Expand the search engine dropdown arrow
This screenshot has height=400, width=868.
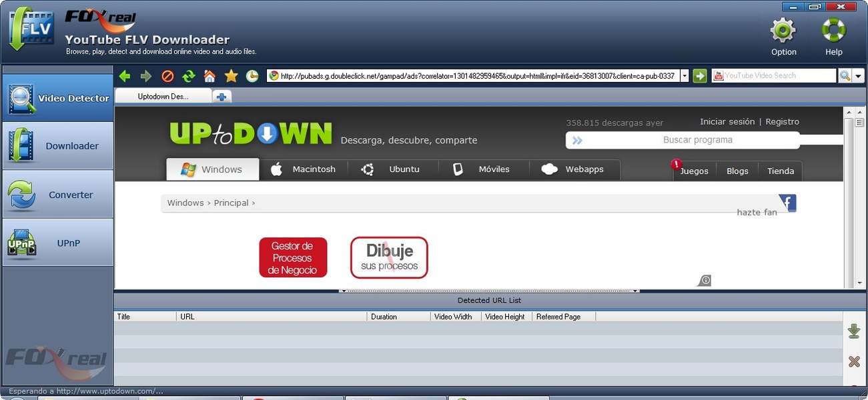click(859, 76)
